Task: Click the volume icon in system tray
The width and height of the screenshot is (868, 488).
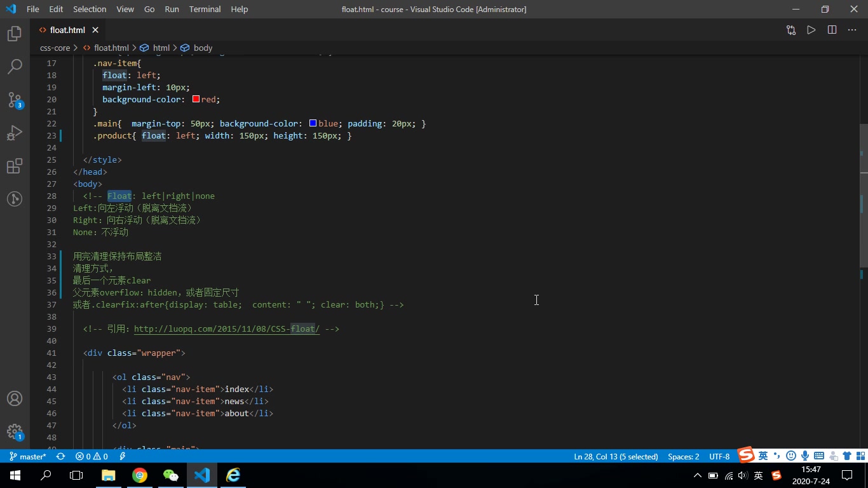Action: 743,475
